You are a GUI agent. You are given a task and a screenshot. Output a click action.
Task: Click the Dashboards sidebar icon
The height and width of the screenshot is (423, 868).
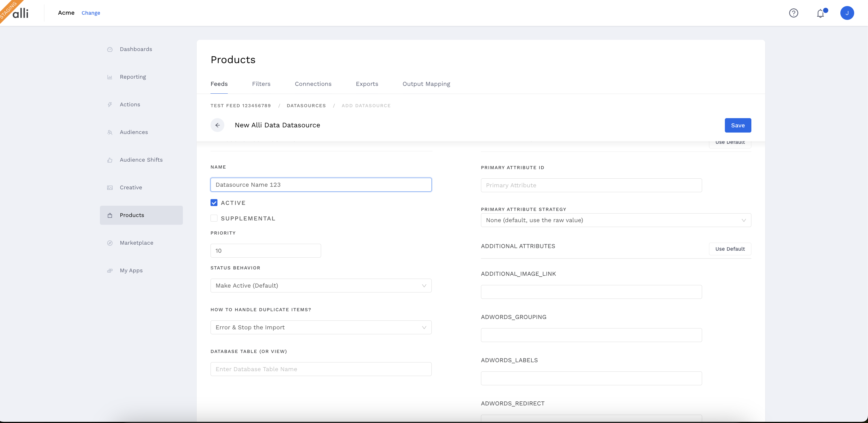click(110, 50)
